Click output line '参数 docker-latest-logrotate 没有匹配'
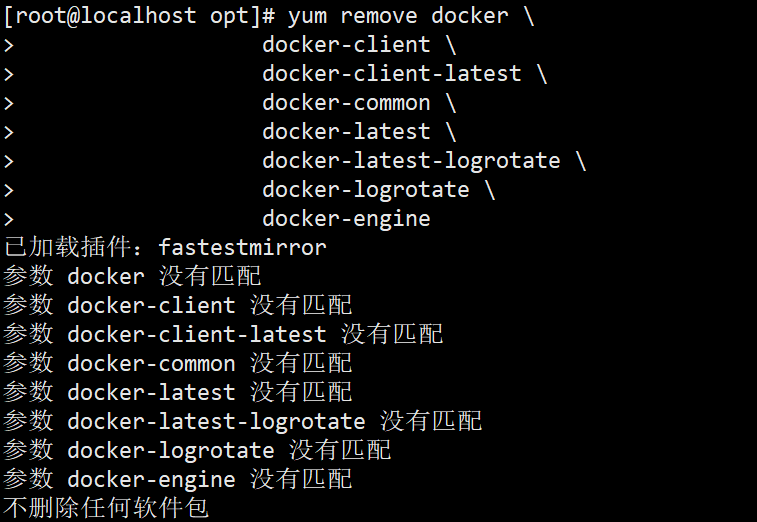Viewport: 757px width, 522px height. point(243,421)
